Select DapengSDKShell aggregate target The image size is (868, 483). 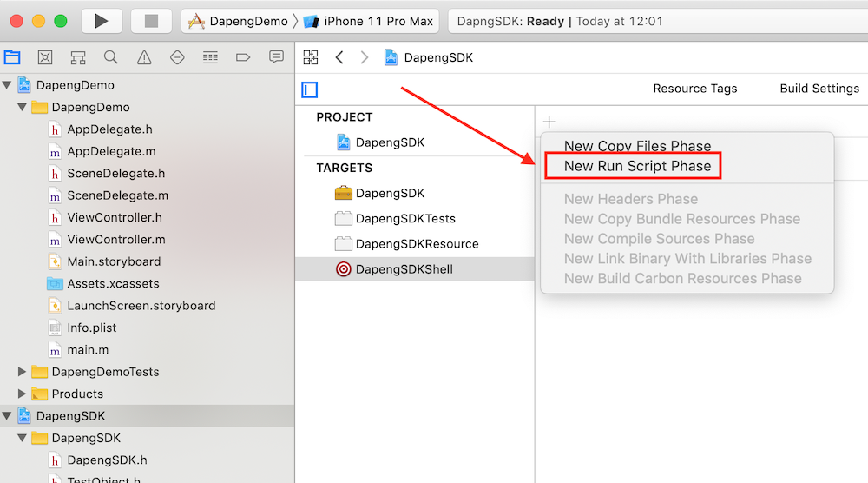tap(415, 269)
